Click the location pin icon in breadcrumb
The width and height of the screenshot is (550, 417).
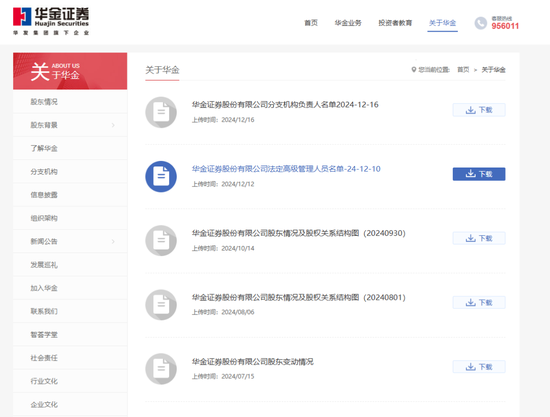(x=414, y=69)
